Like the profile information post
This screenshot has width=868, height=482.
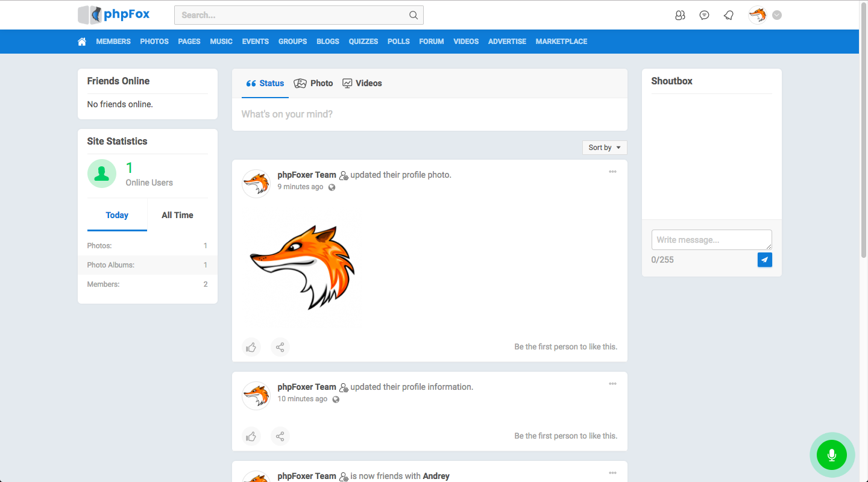(251, 436)
